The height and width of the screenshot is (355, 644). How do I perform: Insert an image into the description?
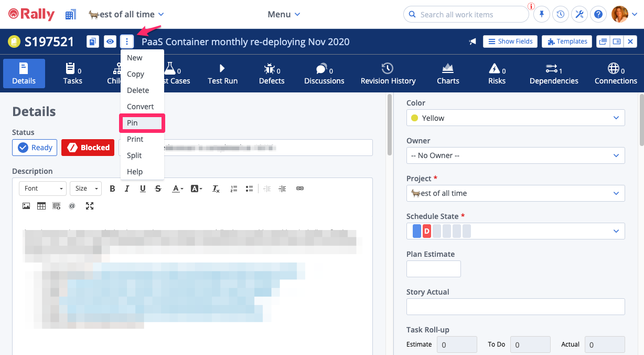point(26,205)
